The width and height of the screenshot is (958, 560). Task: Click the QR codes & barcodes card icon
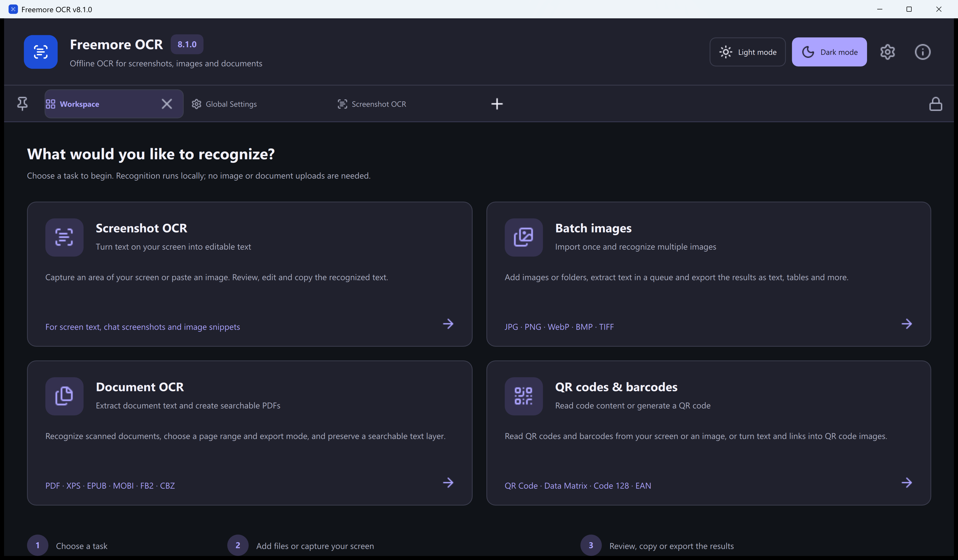coord(524,396)
